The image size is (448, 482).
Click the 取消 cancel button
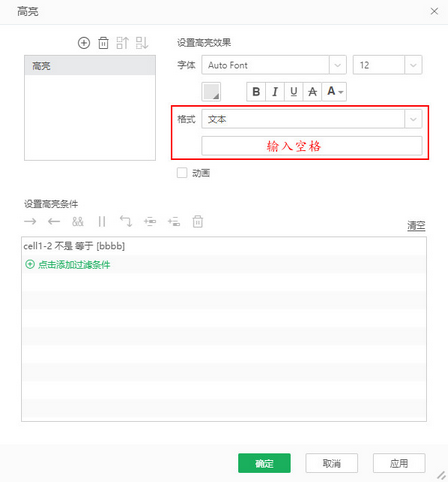pyautogui.click(x=332, y=463)
